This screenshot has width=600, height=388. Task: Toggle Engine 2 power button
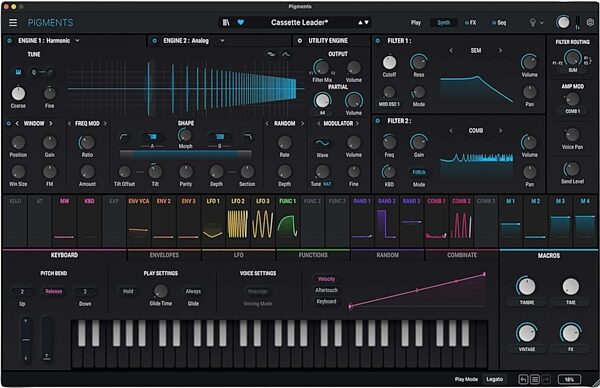[x=155, y=41]
